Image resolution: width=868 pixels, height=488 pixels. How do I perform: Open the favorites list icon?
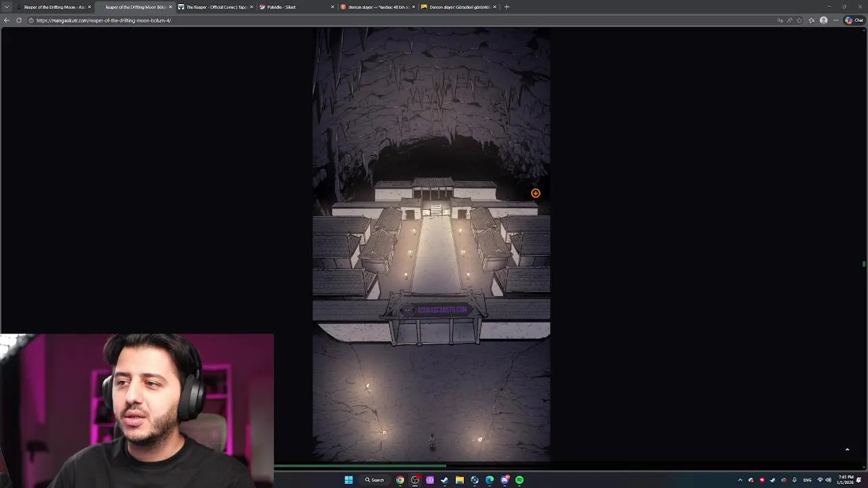(812, 20)
